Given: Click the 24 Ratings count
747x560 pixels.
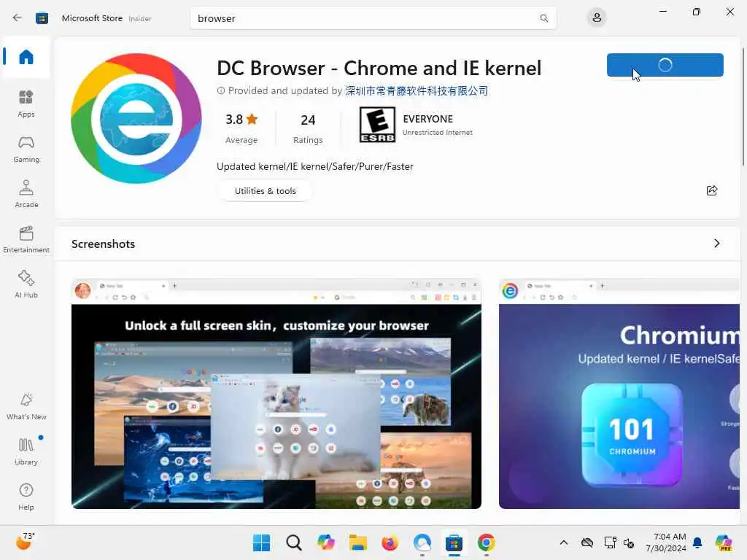Looking at the screenshot, I should pos(308,128).
